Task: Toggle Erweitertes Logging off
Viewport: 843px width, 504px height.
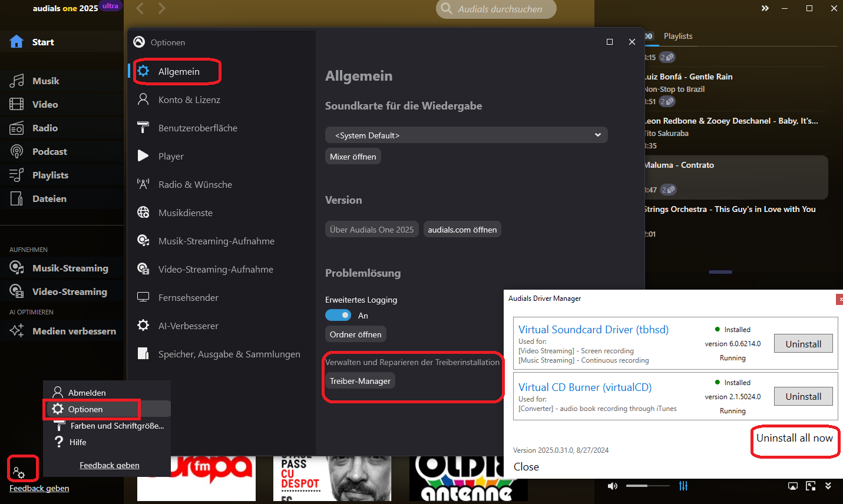Action: click(338, 315)
